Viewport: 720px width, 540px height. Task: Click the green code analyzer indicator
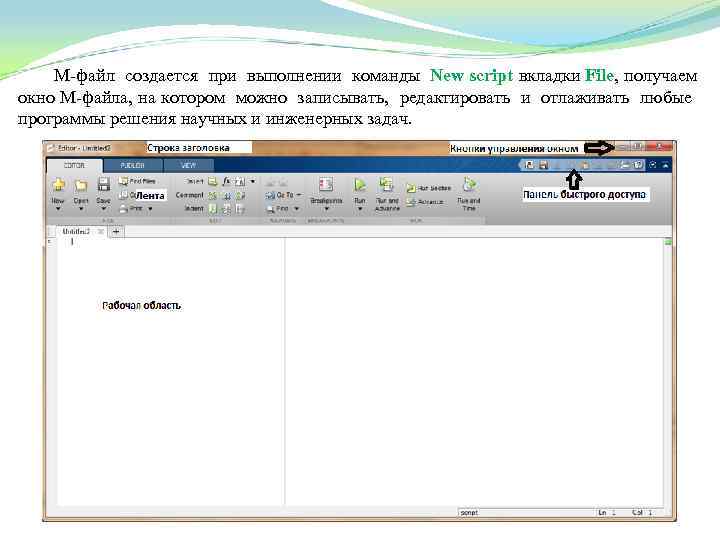(669, 242)
